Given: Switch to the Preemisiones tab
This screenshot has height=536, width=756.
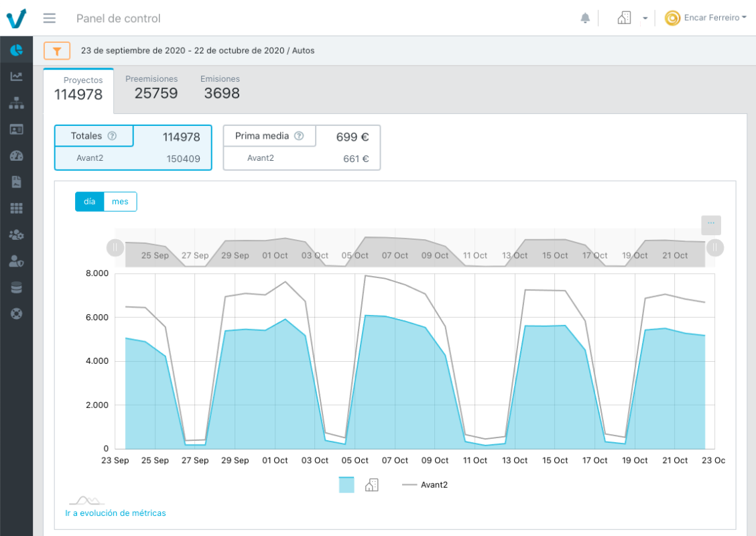Looking at the screenshot, I should tap(155, 86).
